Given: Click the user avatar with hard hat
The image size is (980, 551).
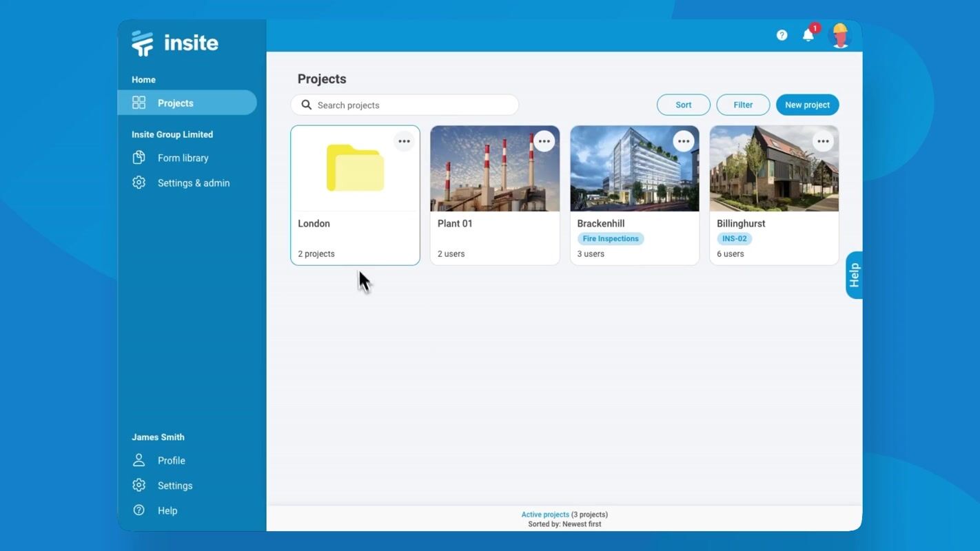Looking at the screenshot, I should [839, 35].
